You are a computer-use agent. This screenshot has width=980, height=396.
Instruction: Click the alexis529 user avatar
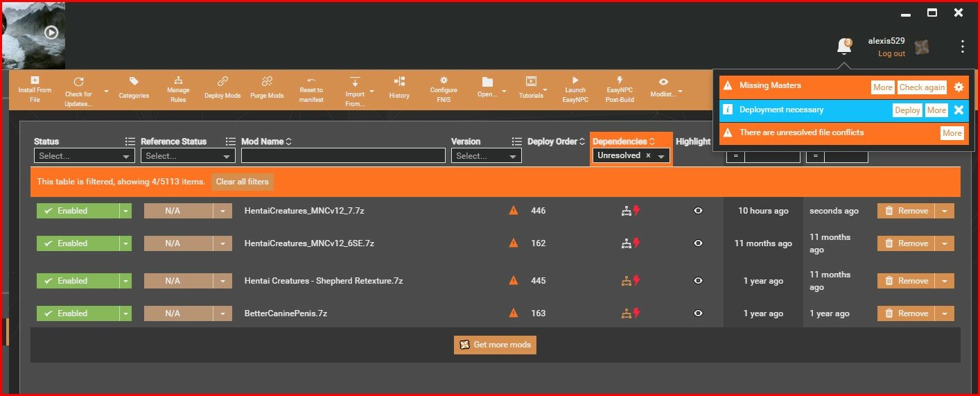922,47
